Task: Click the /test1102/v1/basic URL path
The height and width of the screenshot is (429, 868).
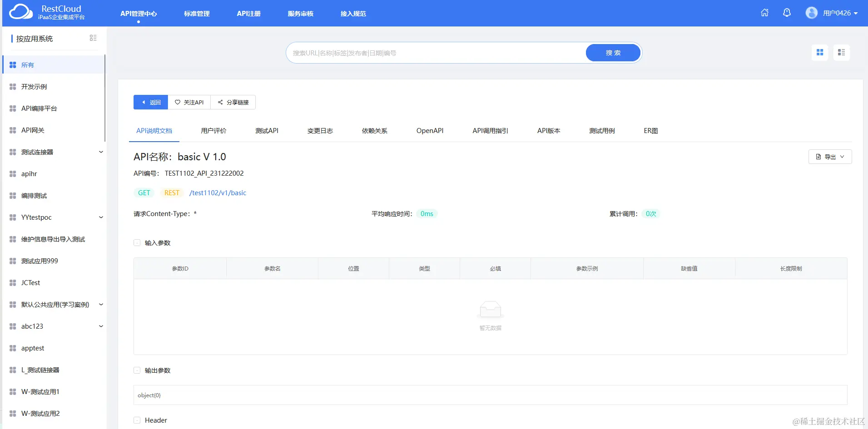Action: point(218,193)
